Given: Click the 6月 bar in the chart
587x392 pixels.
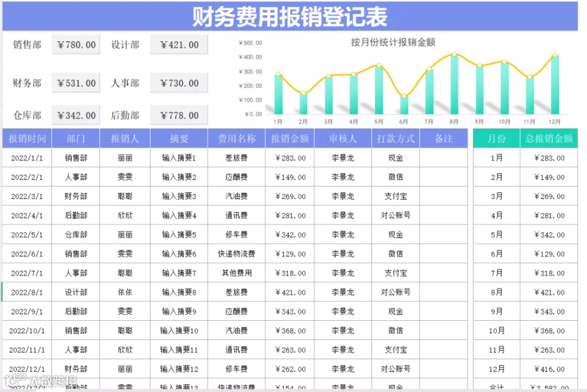Looking at the screenshot, I should point(404,105).
